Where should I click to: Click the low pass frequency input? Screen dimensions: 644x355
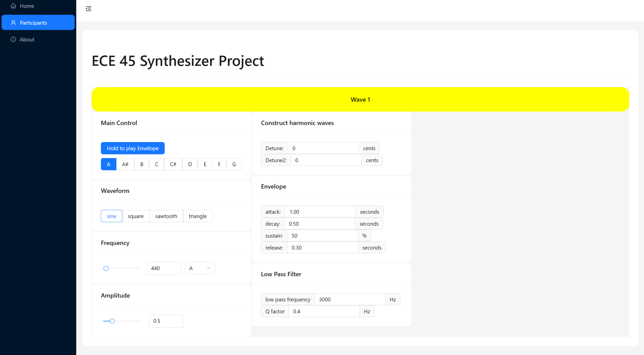[x=349, y=299]
